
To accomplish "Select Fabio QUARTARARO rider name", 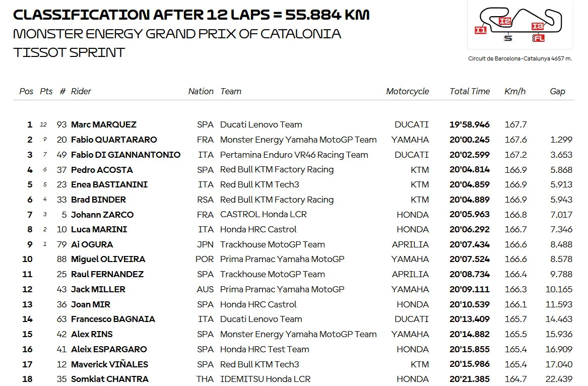I will (x=114, y=140).
